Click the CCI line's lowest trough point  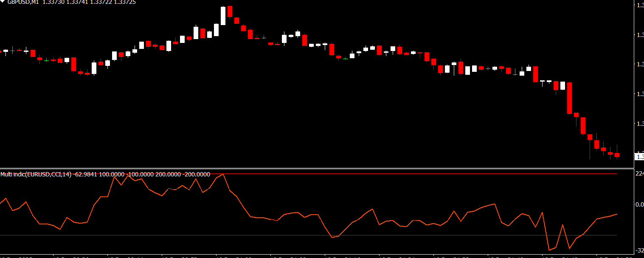coord(549,250)
